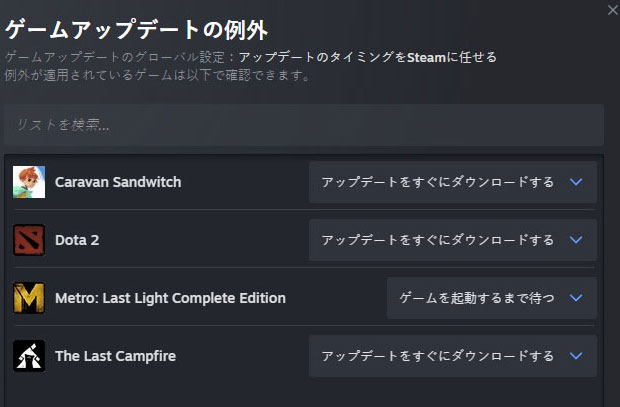This screenshot has height=407, width=620.
Task: Click the list search field
Action: [x=303, y=125]
